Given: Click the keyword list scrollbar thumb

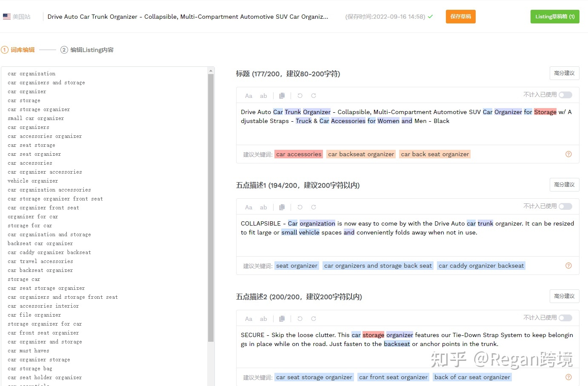Looking at the screenshot, I should (x=211, y=208).
